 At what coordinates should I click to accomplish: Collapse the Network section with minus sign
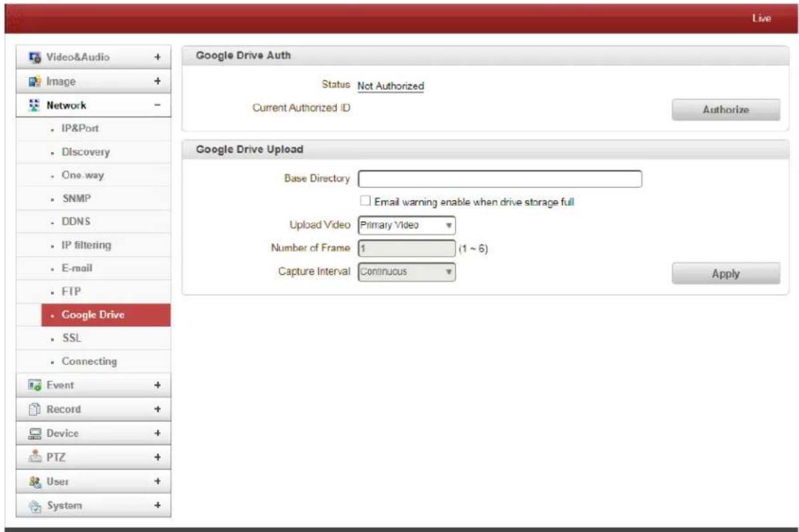(x=157, y=105)
